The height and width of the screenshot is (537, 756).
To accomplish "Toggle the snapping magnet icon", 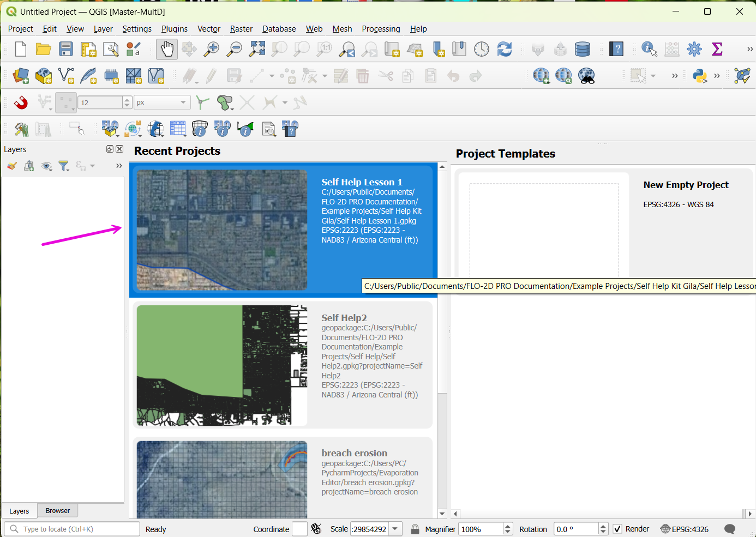I will [x=21, y=102].
